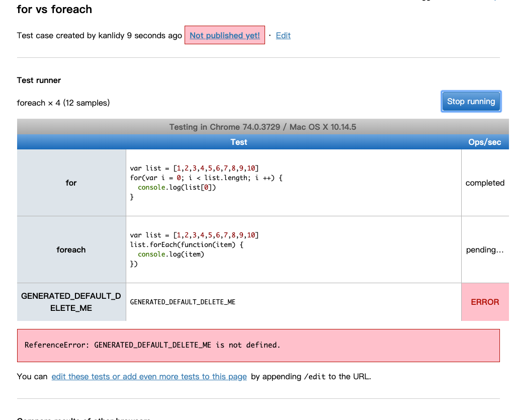The image size is (512, 420).
Task: Select the "for" test row title
Action: [71, 183]
